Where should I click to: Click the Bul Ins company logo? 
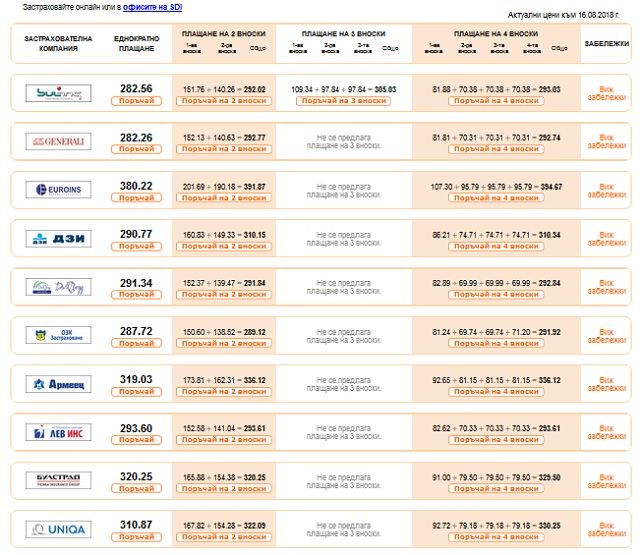[58, 93]
